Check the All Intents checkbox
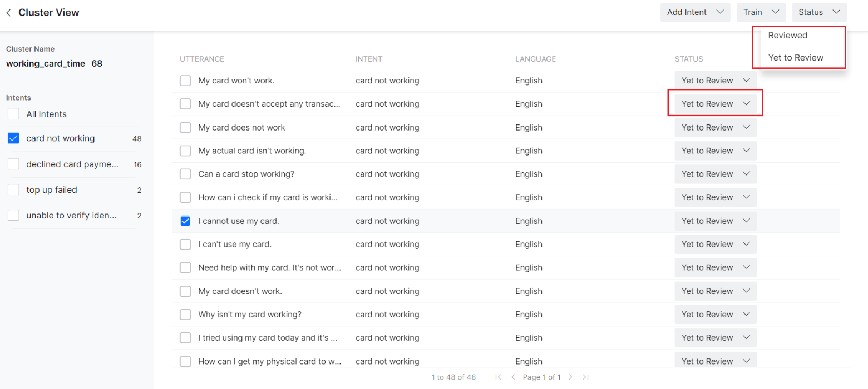Image resolution: width=868 pixels, height=389 pixels. click(x=14, y=114)
